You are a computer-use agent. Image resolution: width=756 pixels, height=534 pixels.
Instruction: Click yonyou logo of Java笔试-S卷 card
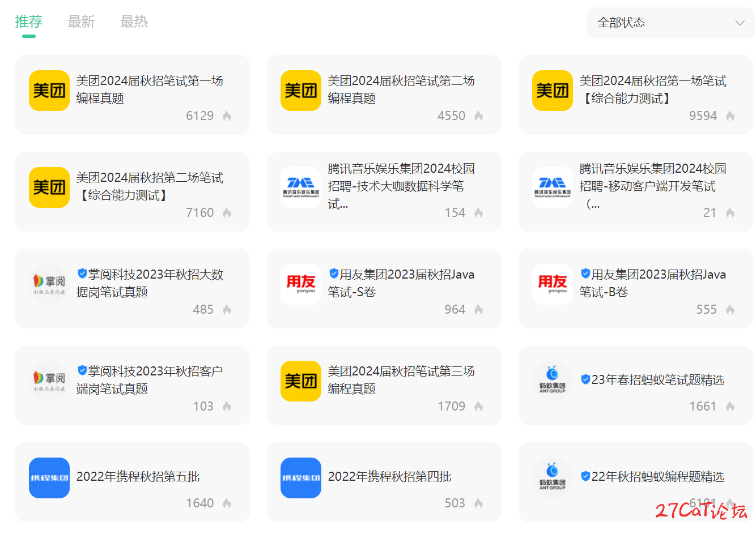pos(301,284)
